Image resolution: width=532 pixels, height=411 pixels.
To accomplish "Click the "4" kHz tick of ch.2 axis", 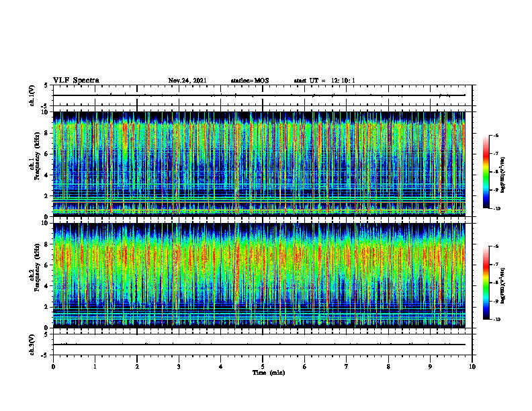I will click(x=47, y=286).
